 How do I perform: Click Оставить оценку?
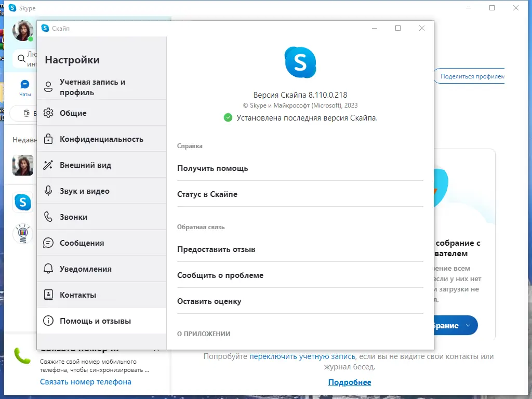(x=300, y=301)
